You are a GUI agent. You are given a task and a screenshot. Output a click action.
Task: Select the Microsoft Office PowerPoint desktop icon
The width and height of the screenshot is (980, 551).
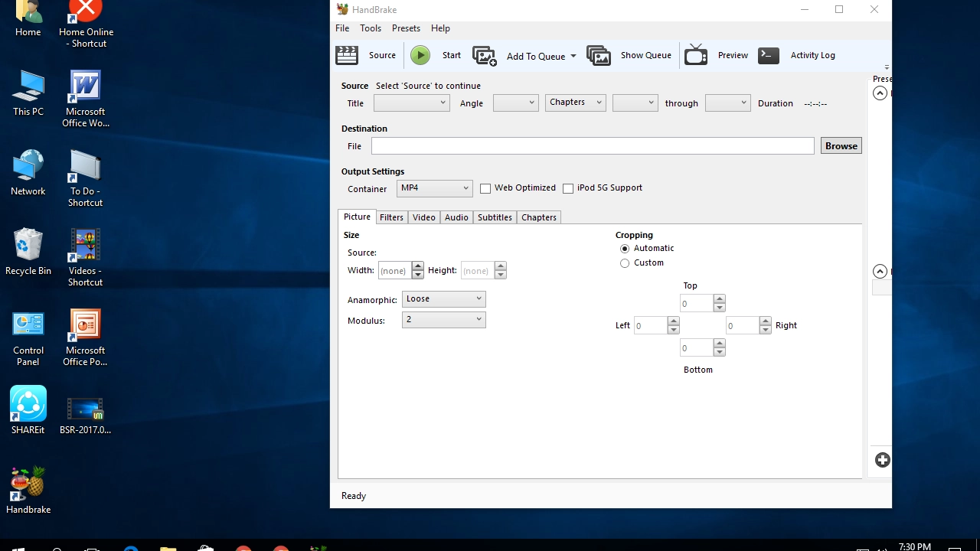coord(86,337)
